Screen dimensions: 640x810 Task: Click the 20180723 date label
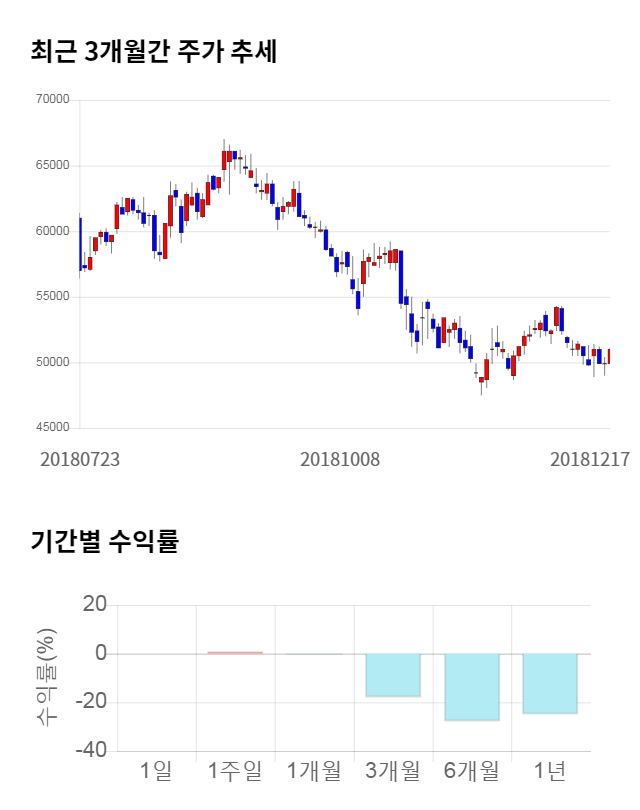click(x=80, y=460)
